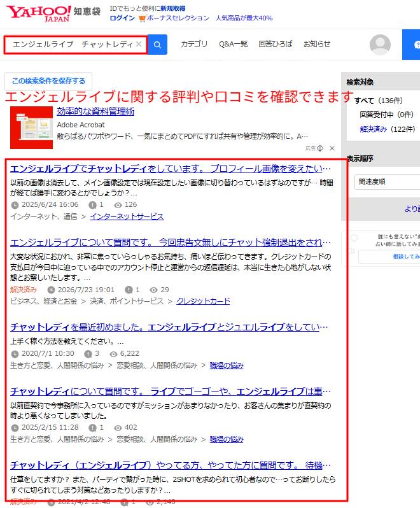Open result チャットレディを最近初めました

click(x=169, y=327)
